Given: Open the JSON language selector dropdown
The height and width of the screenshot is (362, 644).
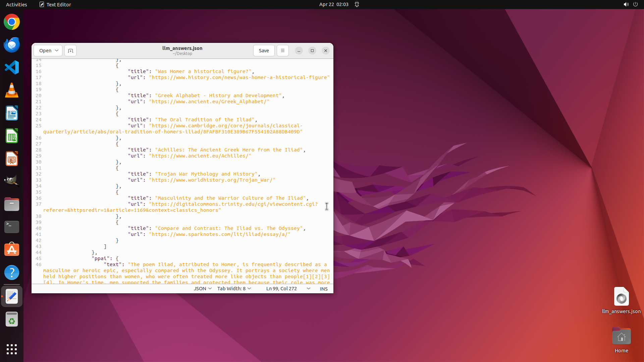Looking at the screenshot, I should 203,289.
